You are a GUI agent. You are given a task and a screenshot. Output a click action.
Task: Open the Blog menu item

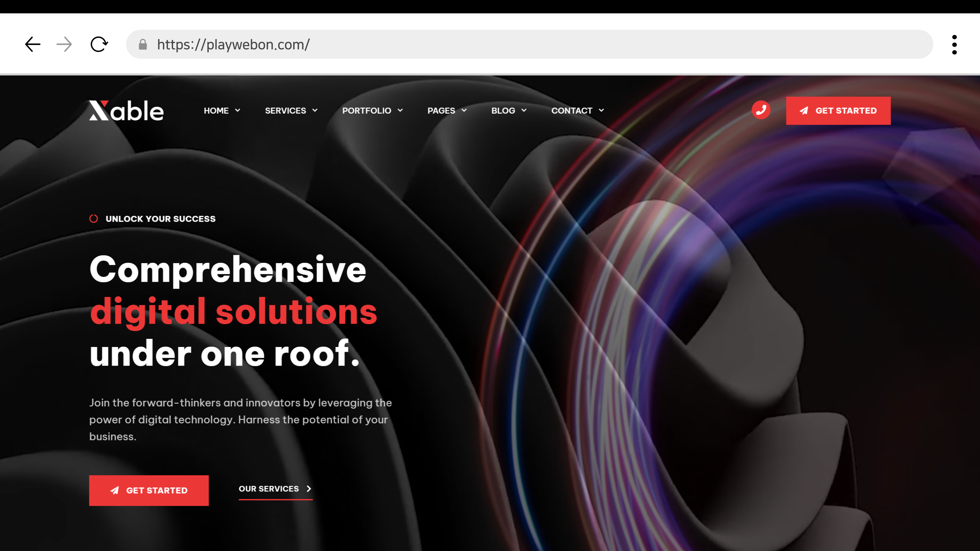coord(503,111)
